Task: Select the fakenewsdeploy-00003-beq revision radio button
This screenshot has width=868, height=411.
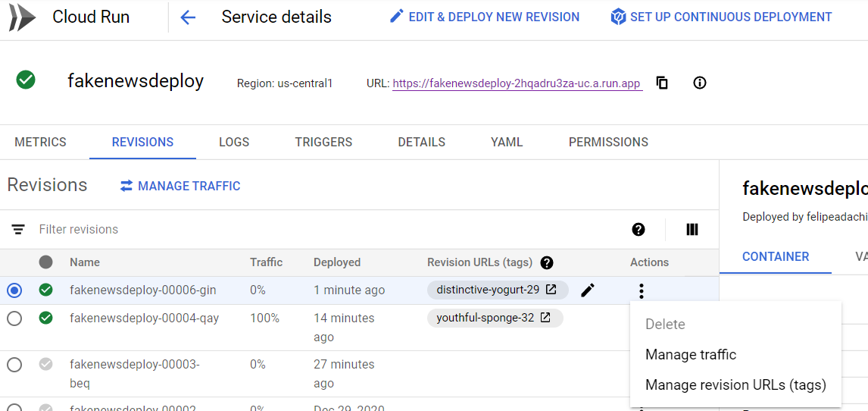Action: [x=14, y=365]
